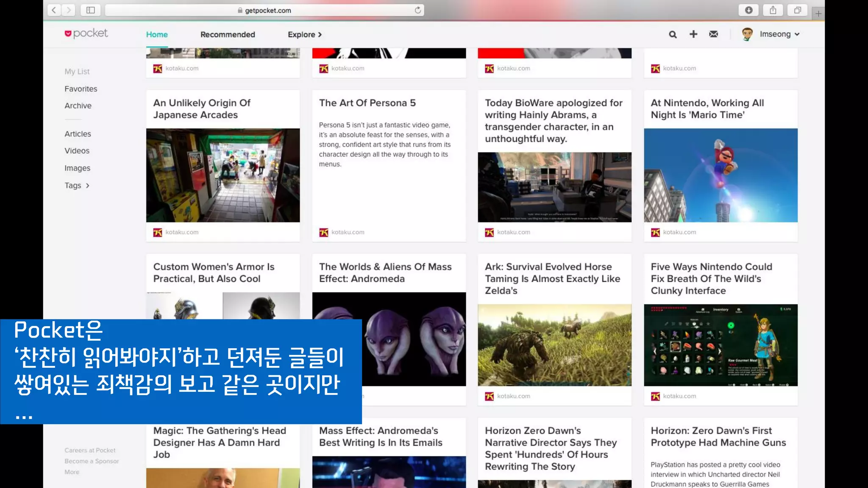The image size is (868, 488).
Task: Switch to the Home tab
Action: tap(157, 35)
